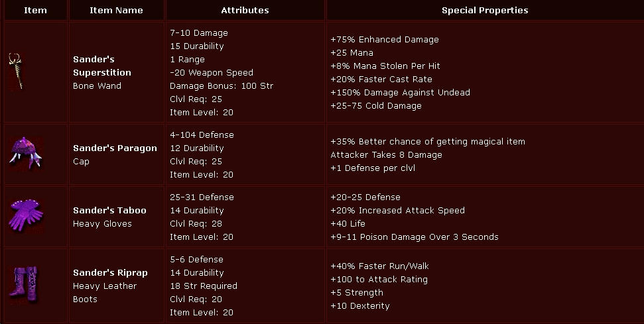Image resolution: width=644 pixels, height=324 pixels.
Task: Click the purple Heavy Leather Boots icon
Action: click(x=24, y=285)
